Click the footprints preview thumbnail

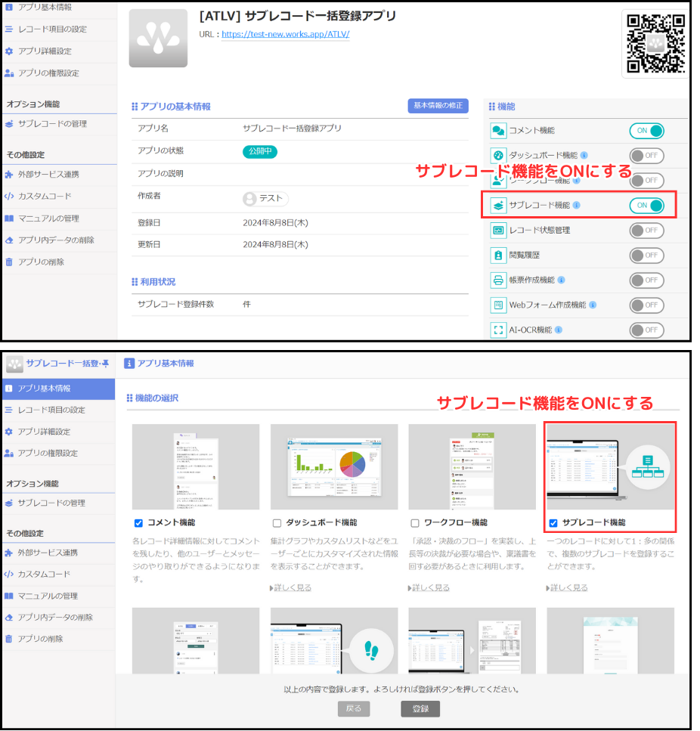(334, 640)
